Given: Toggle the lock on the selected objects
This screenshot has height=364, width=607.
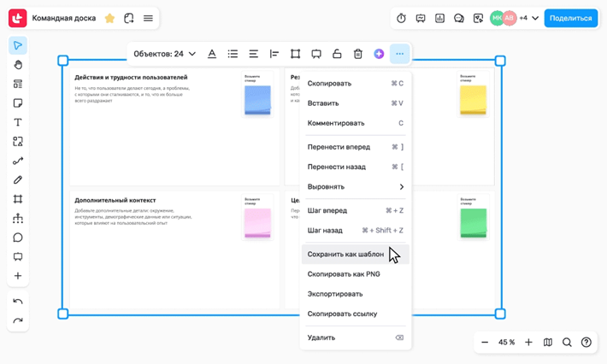Looking at the screenshot, I should (337, 54).
